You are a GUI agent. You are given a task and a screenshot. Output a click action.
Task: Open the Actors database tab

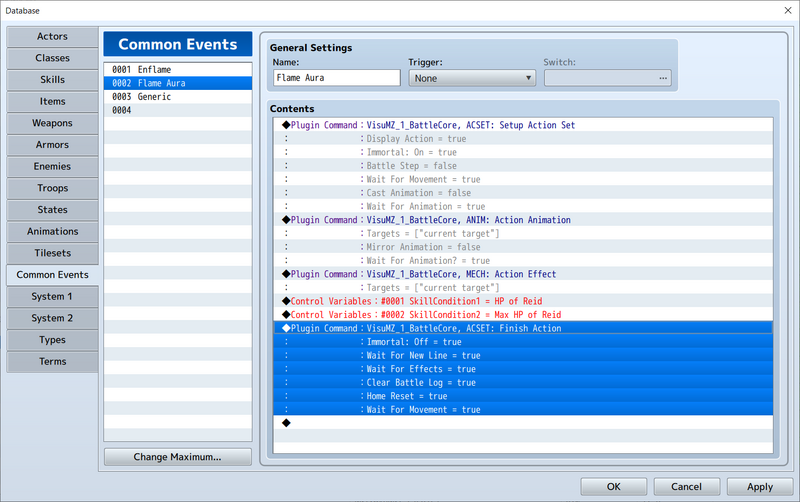click(52, 37)
